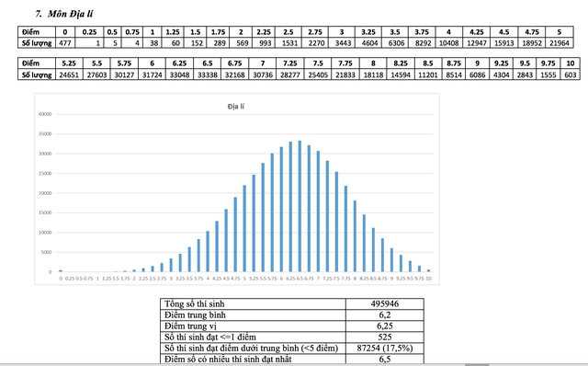
Task: Select the cell with count 21964
Action: (x=560, y=43)
